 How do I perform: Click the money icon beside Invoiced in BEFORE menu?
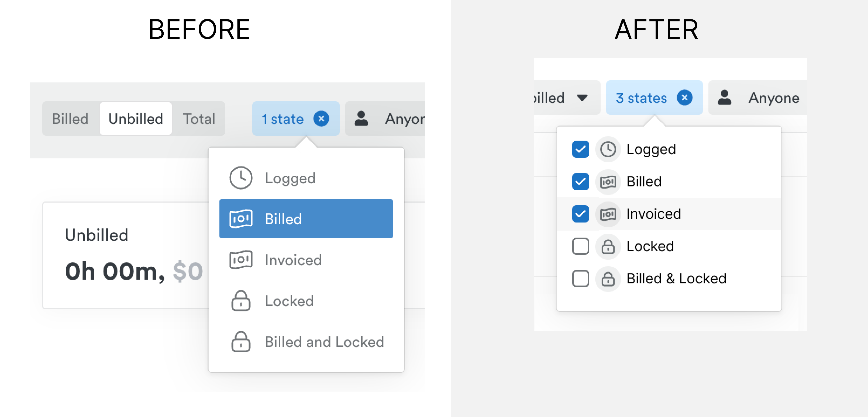pyautogui.click(x=240, y=260)
